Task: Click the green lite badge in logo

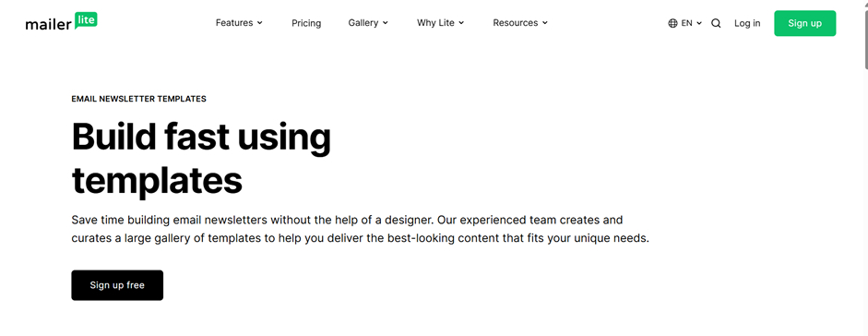Action: (x=87, y=20)
